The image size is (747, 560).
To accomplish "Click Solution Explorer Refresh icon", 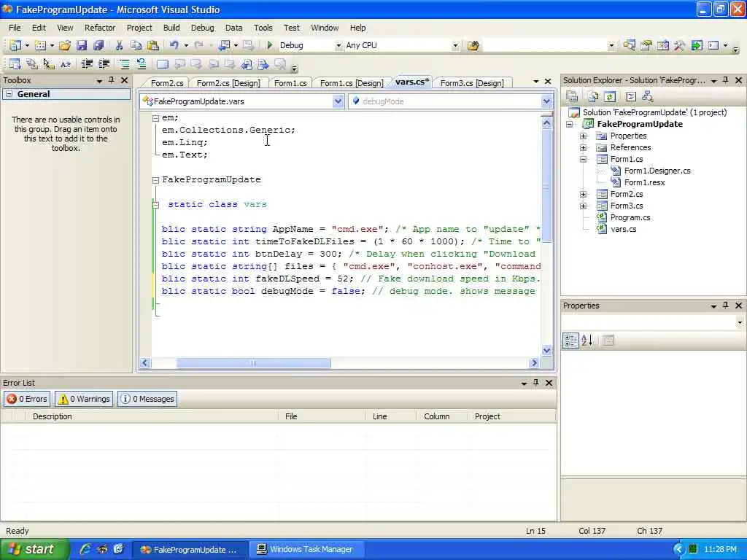I will pyautogui.click(x=610, y=97).
